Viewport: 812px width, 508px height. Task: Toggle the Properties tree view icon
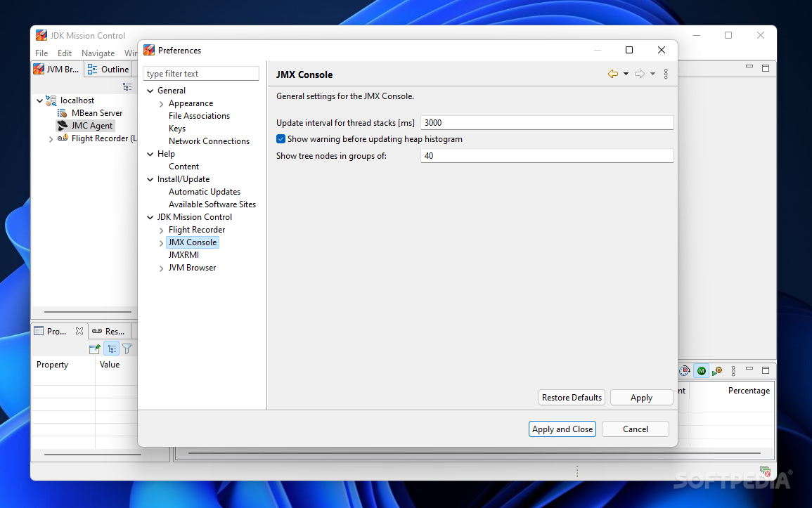[112, 349]
